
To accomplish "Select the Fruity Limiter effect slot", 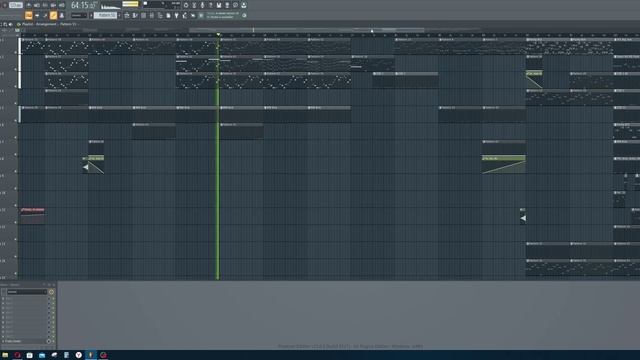I will (25, 341).
